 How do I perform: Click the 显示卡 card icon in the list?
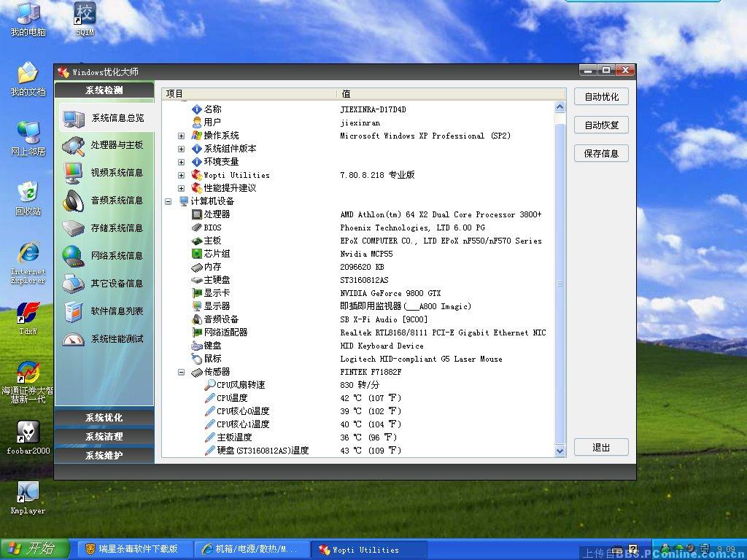(x=197, y=293)
